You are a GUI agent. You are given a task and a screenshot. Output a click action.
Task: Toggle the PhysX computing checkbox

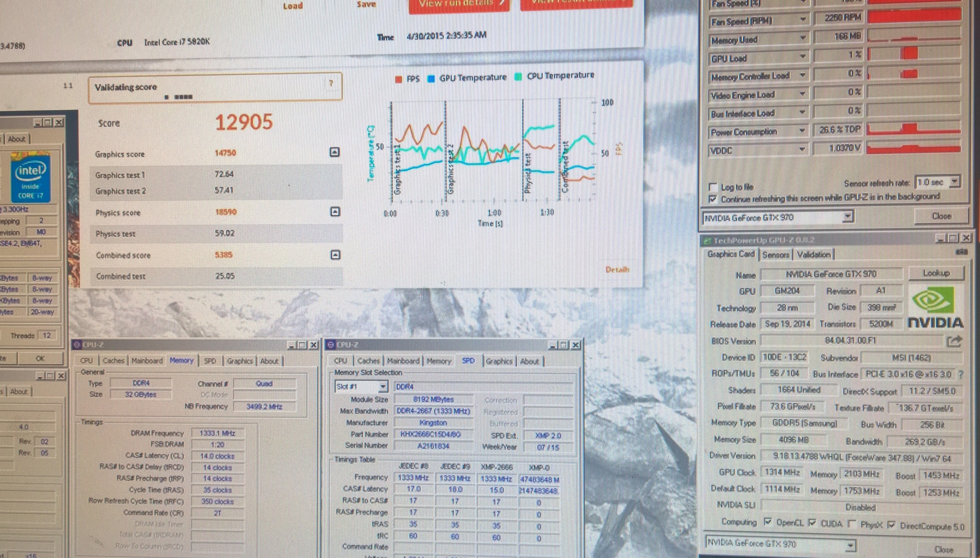point(852,524)
